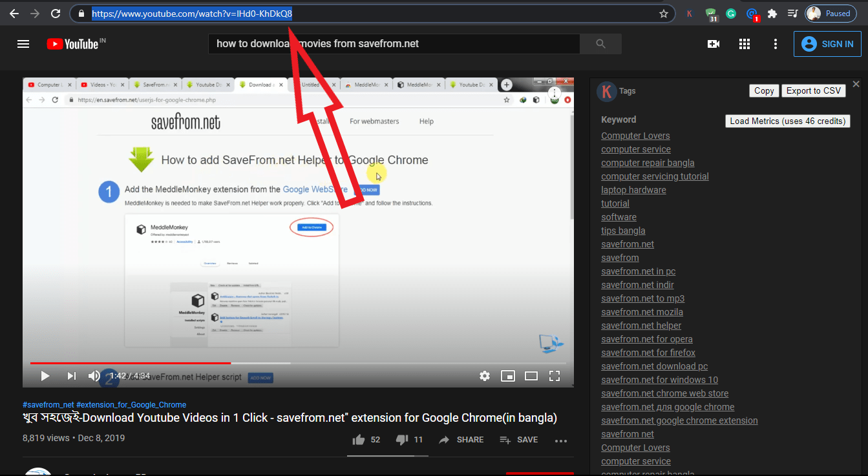Open the first Computer Lovers keyword link
This screenshot has width=868, height=476.
635,136
